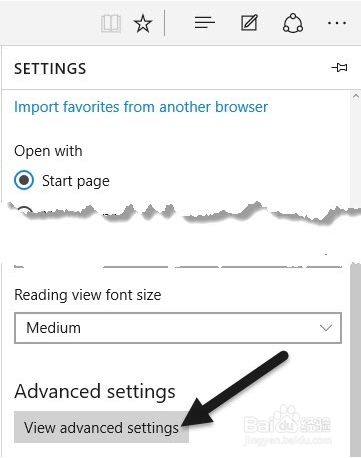Select the radio option below Start page

25,210
